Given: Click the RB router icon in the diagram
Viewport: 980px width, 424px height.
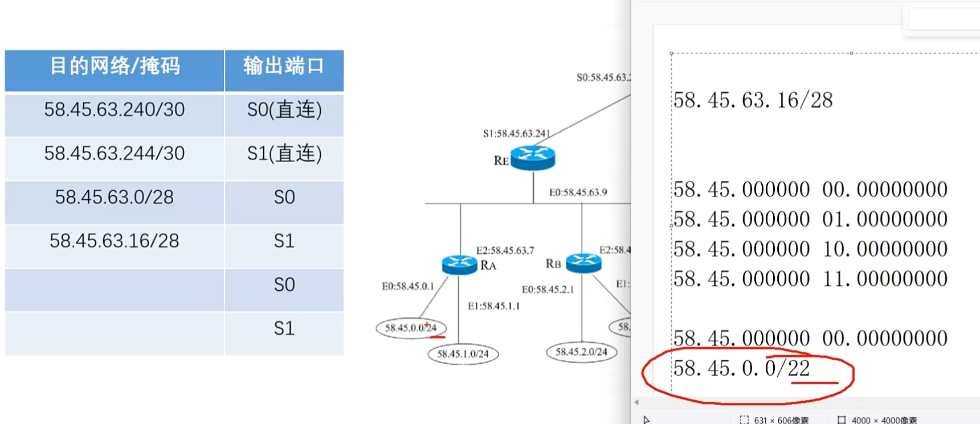Looking at the screenshot, I should coord(583,263).
